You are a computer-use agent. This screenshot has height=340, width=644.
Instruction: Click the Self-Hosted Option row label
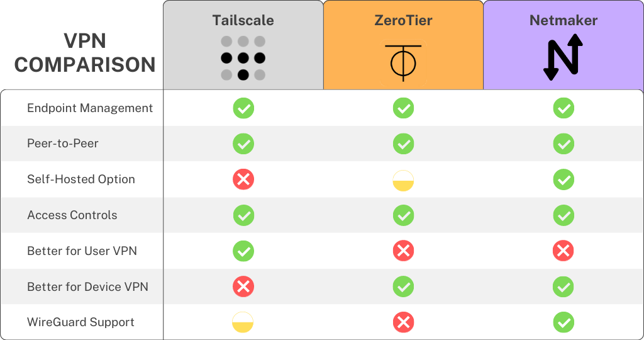tap(81, 179)
